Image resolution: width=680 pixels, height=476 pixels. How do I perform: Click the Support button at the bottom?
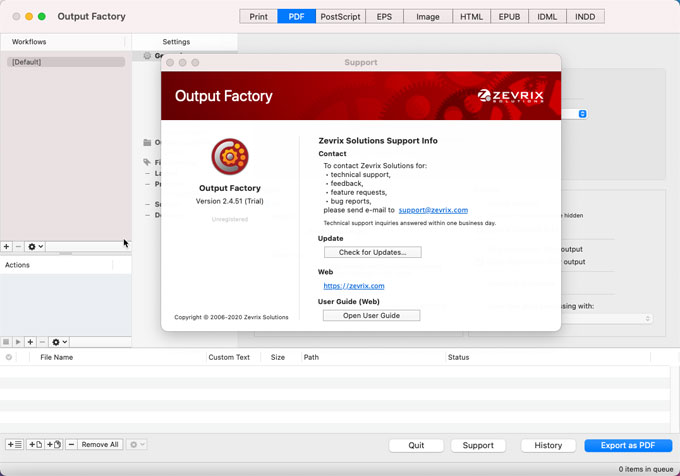coord(478,445)
